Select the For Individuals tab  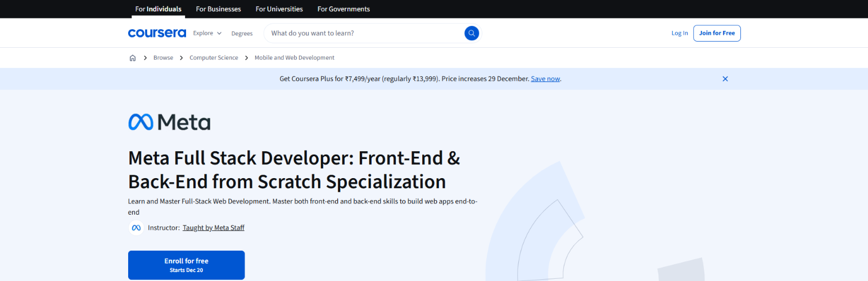[159, 9]
